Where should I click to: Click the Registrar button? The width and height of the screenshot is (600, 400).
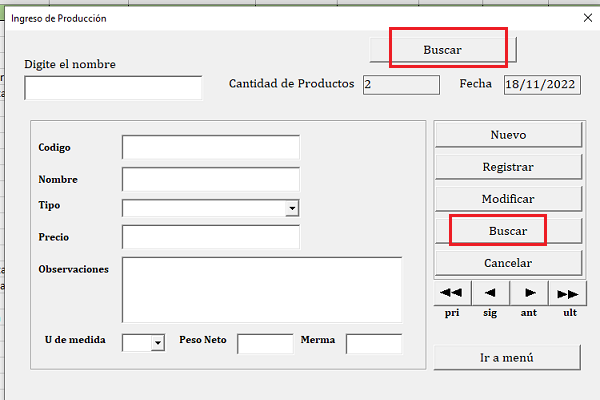(x=508, y=167)
